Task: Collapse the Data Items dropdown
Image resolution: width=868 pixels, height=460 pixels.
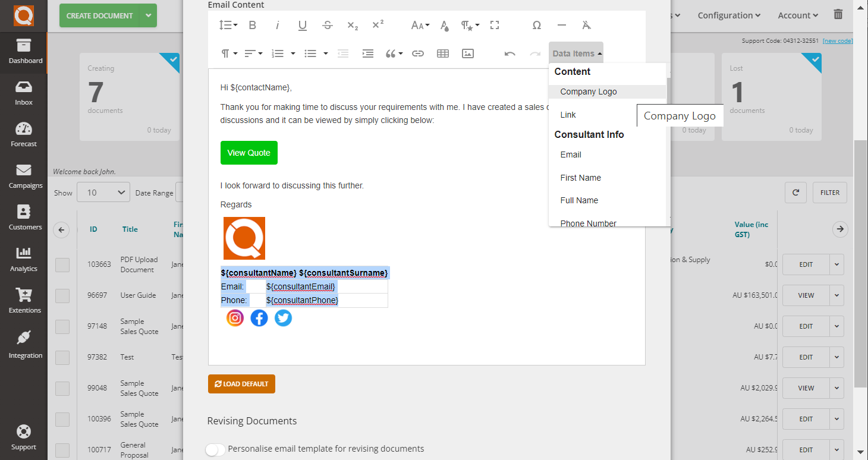Action: tap(575, 53)
